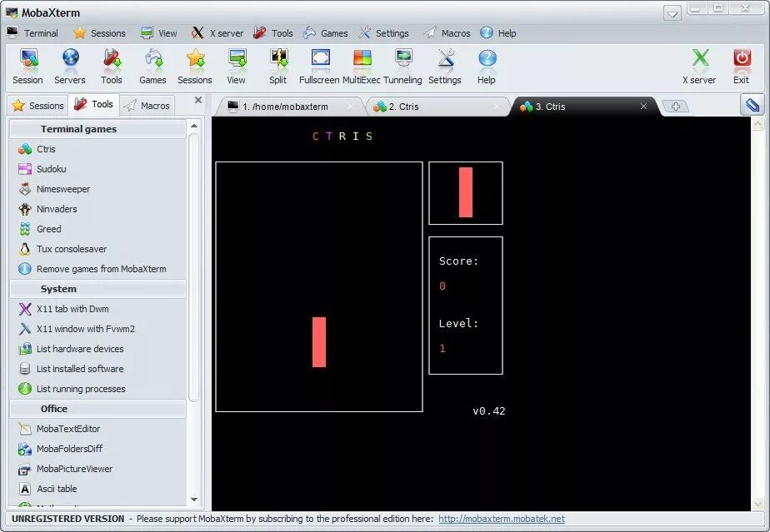Start the Ninvaders game
Screen dimensions: 770x532
47,209
